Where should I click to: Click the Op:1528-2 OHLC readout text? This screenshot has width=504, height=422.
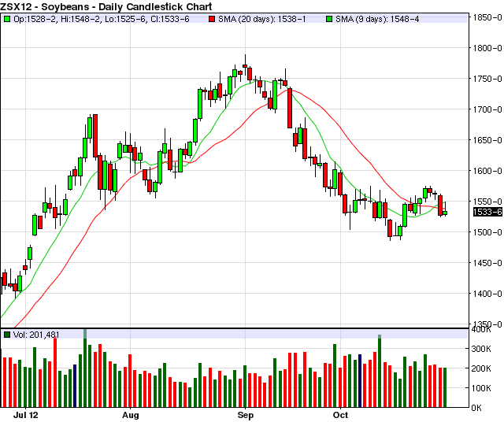click(35, 19)
